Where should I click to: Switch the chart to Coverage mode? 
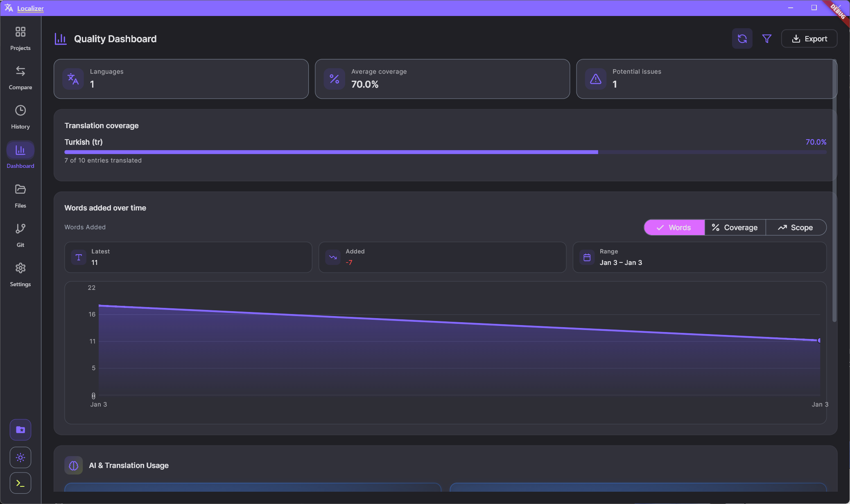[735, 227]
